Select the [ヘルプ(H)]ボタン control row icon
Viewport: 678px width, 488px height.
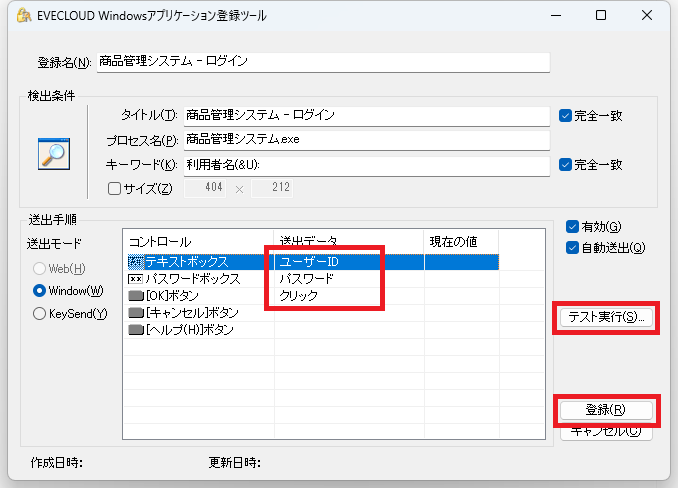pos(136,330)
